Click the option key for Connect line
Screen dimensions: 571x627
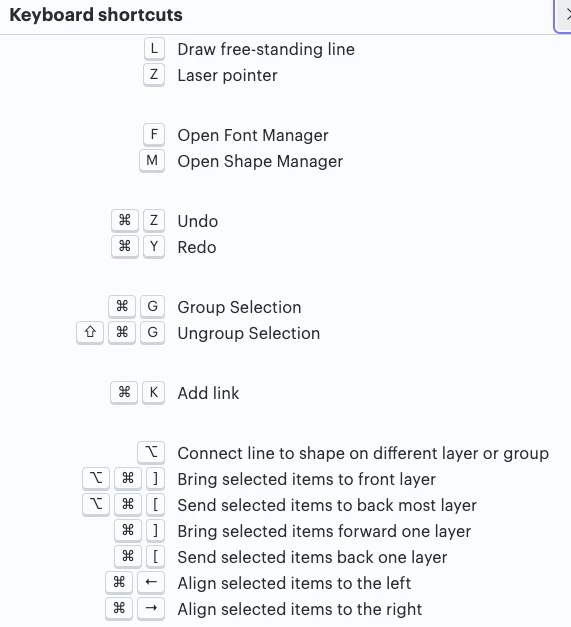click(x=151, y=452)
